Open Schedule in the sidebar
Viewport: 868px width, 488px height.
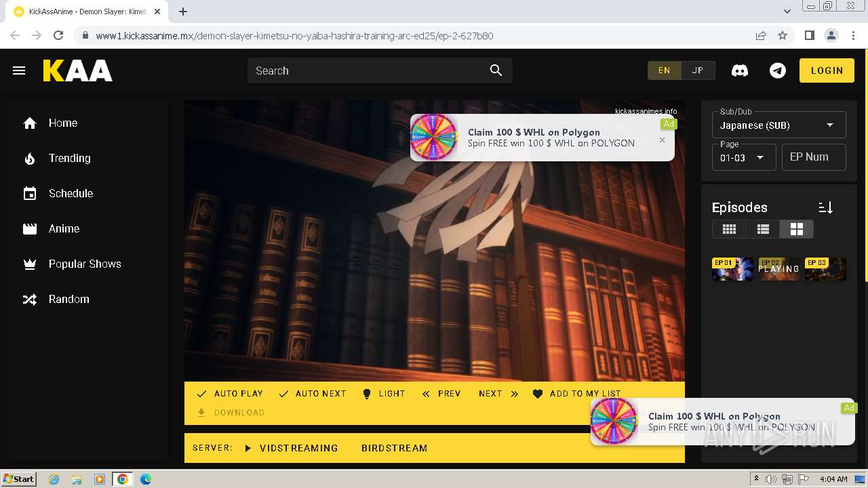71,193
